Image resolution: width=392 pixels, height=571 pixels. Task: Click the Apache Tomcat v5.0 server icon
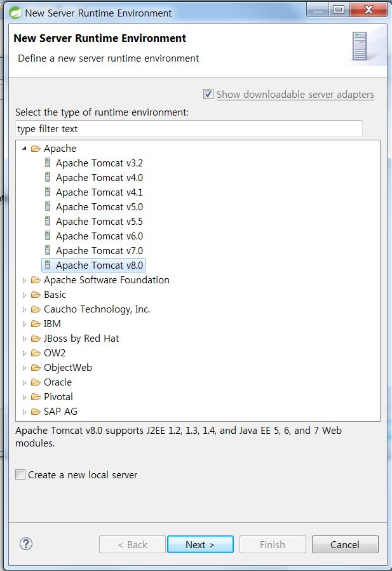pyautogui.click(x=48, y=206)
